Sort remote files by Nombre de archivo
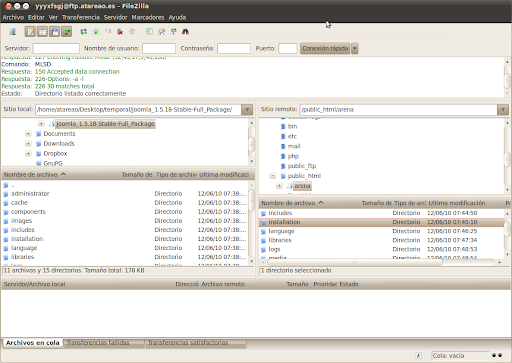The image size is (512, 363). [x=309, y=203]
